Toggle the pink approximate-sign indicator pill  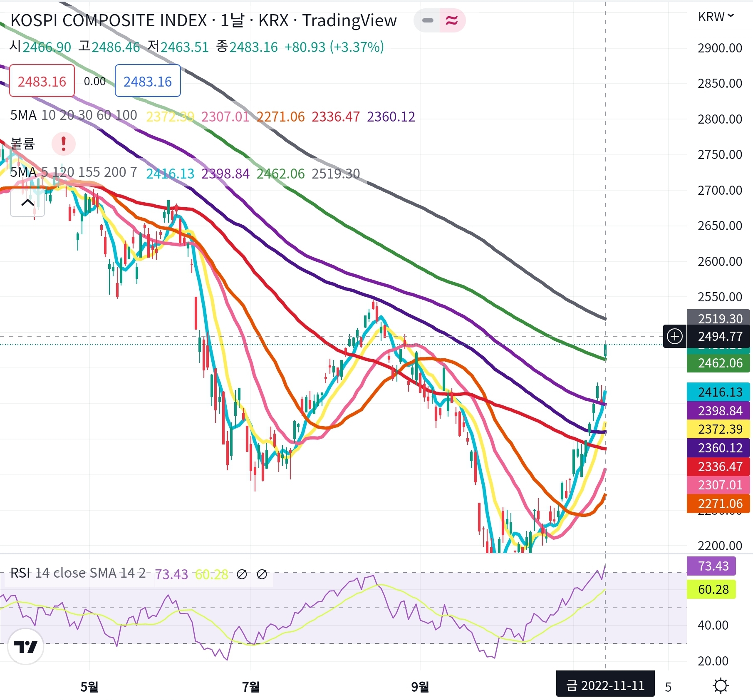pyautogui.click(x=452, y=20)
